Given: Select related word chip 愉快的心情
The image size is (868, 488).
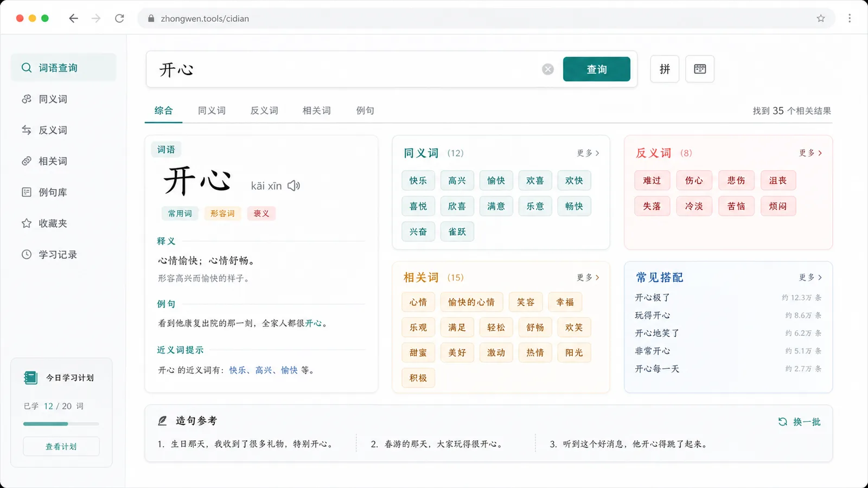Looking at the screenshot, I should [x=471, y=302].
